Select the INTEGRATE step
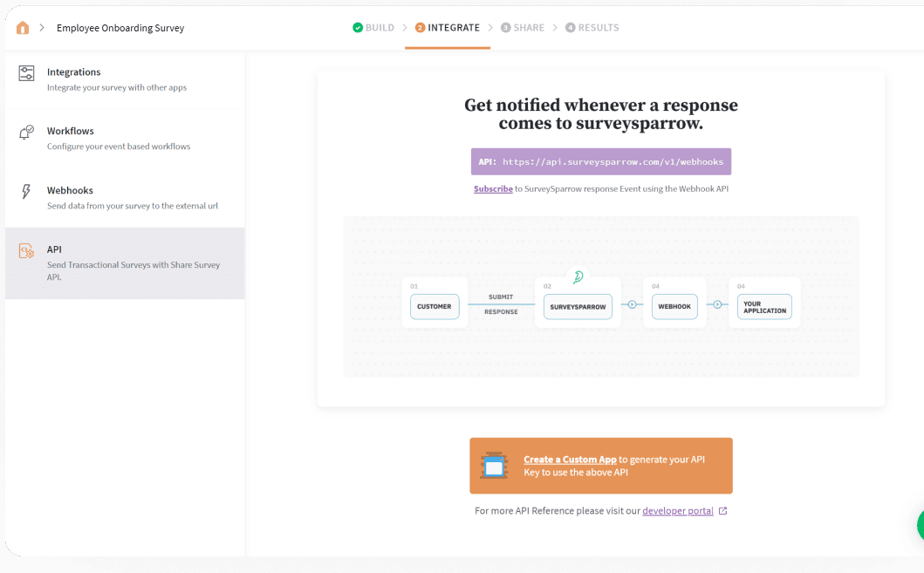Image resolution: width=924 pixels, height=573 pixels. [x=448, y=27]
